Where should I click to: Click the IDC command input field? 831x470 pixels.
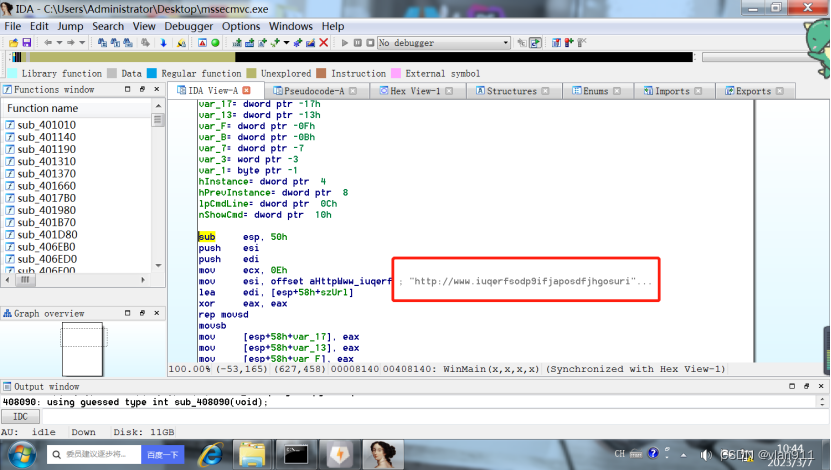[435, 416]
